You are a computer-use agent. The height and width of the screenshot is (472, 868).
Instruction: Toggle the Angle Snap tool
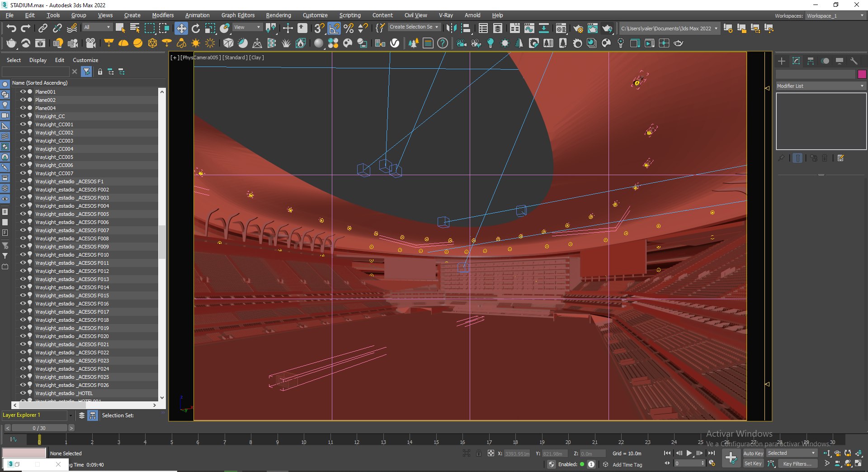(334, 28)
